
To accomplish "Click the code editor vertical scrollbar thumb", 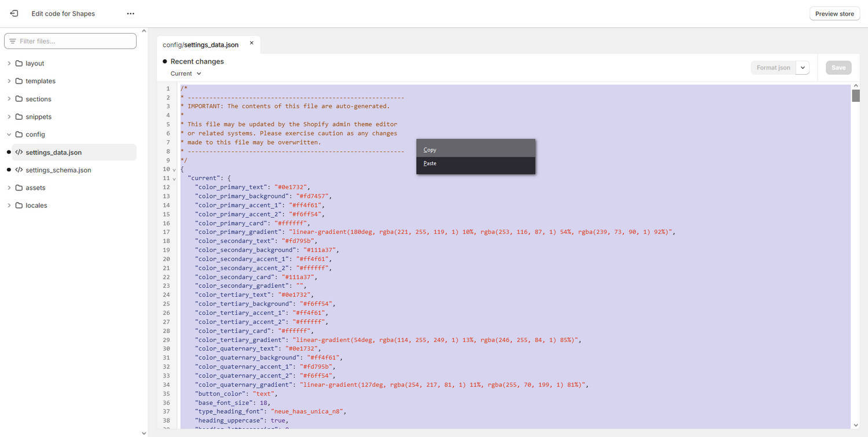I will [x=856, y=96].
